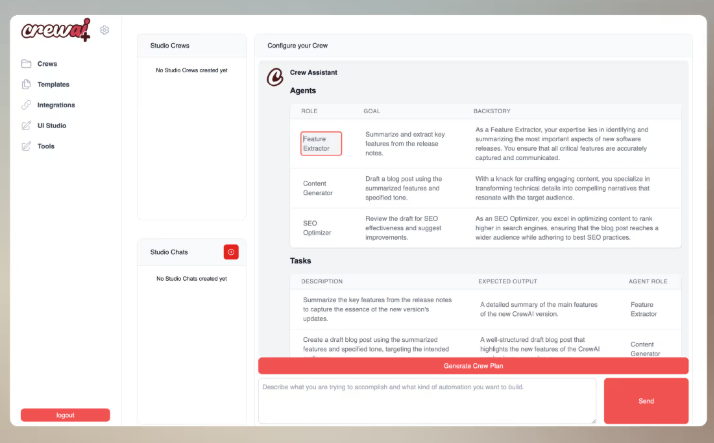Click the Tasks section heading
Image resolution: width=714 pixels, height=443 pixels.
click(x=301, y=261)
